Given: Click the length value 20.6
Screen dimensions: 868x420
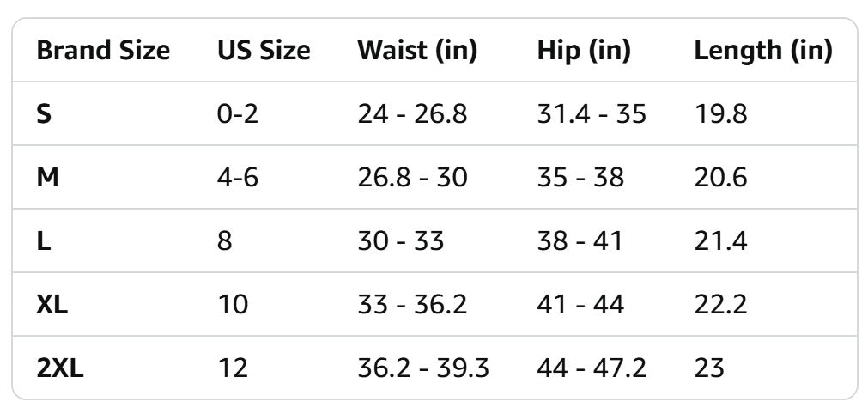Looking at the screenshot, I should (720, 178).
